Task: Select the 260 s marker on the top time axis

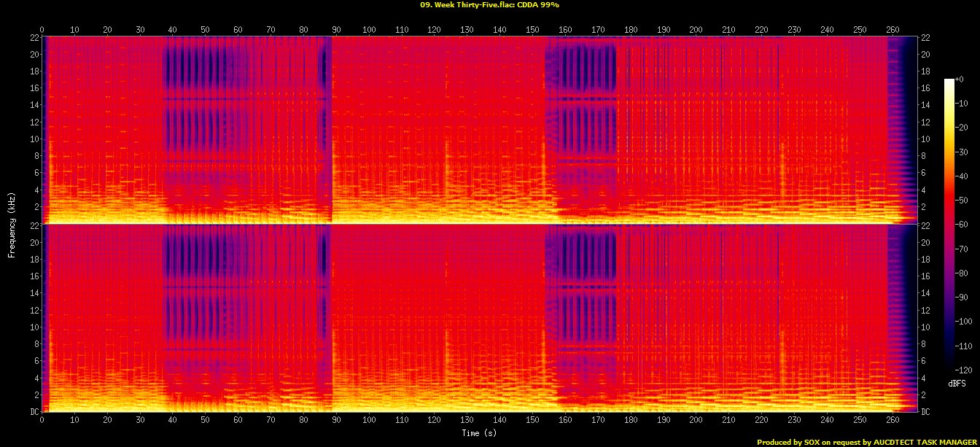Action: coord(892,30)
